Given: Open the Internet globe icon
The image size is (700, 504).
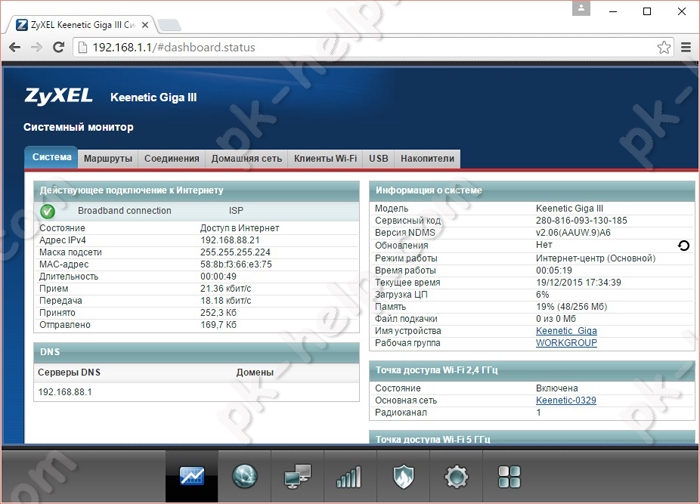Looking at the screenshot, I should tap(245, 476).
